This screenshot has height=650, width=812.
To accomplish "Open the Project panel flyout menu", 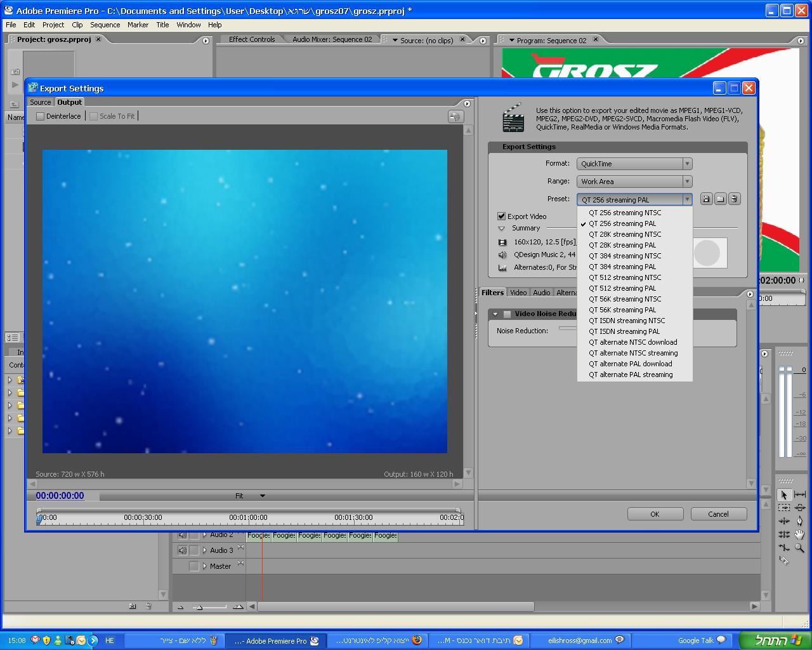I will pos(206,41).
